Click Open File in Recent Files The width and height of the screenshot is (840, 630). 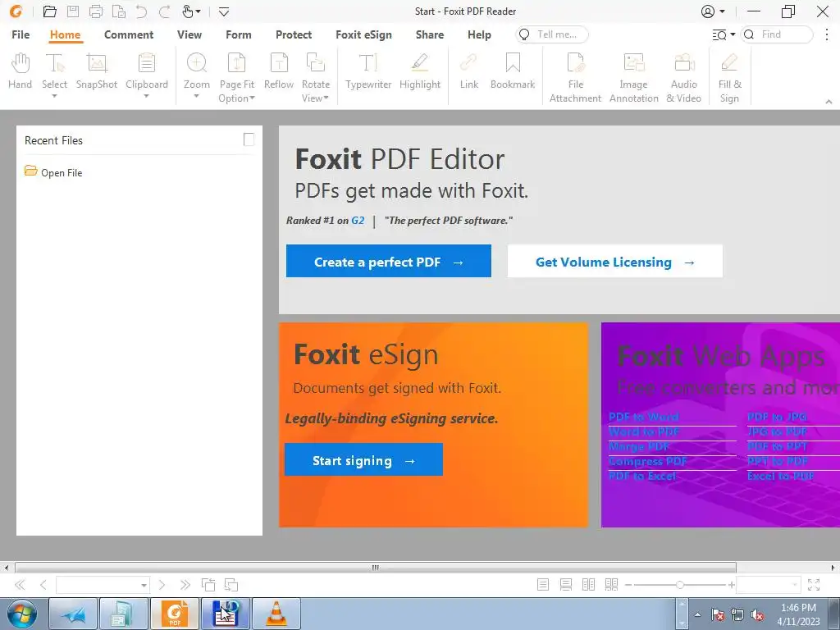click(53, 172)
